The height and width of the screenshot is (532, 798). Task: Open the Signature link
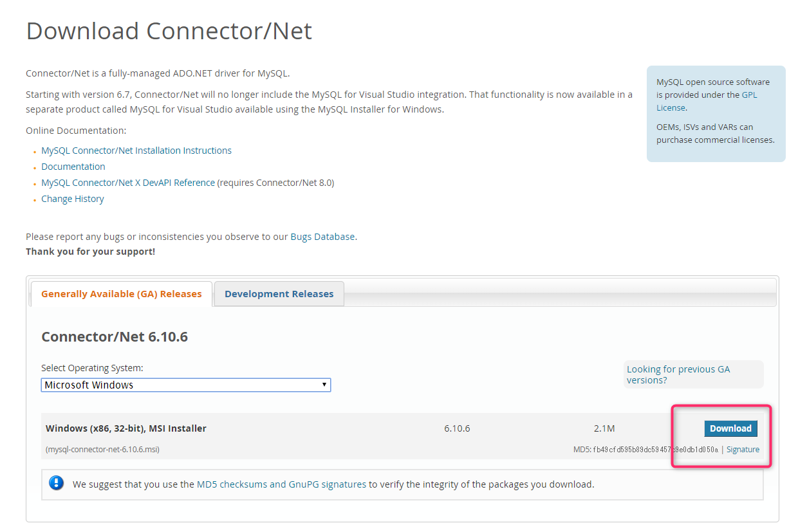point(743,450)
